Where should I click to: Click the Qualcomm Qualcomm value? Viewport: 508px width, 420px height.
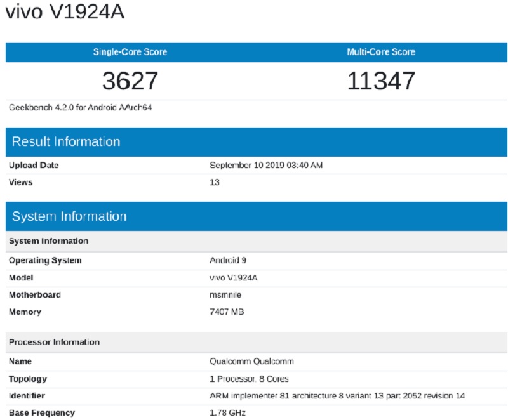(251, 362)
